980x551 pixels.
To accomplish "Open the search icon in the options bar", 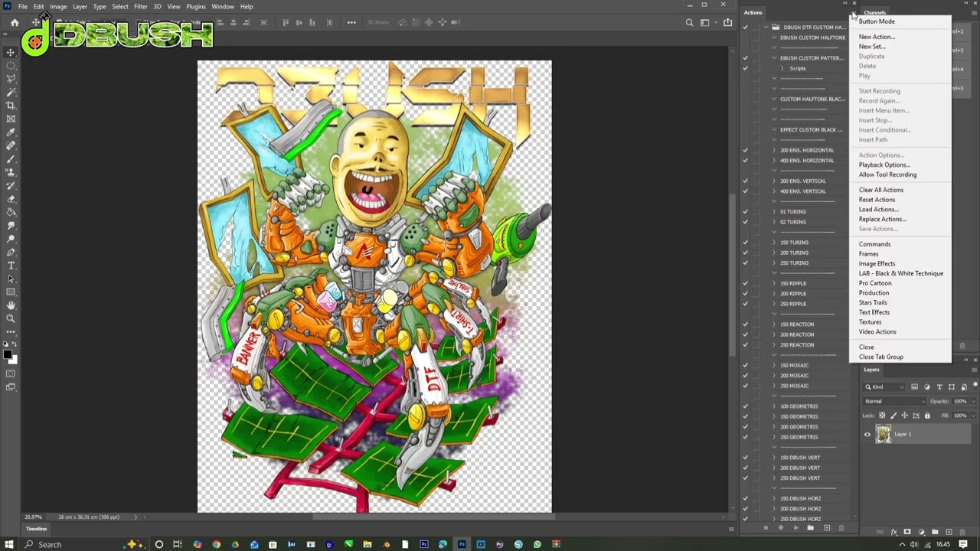I will (689, 22).
